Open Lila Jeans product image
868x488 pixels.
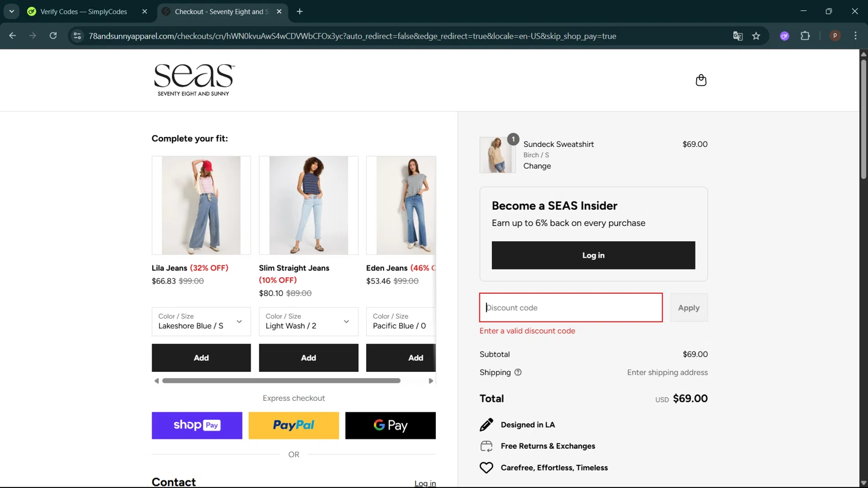(x=201, y=205)
